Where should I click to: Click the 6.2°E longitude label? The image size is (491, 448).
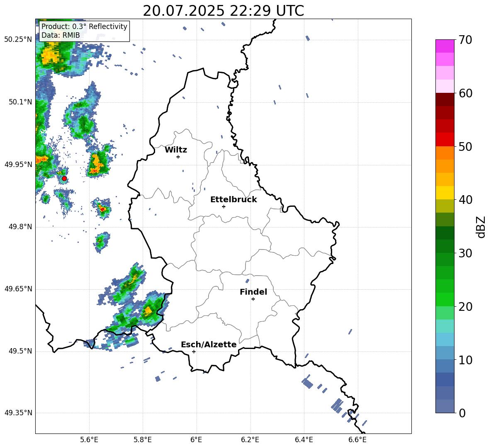250,440
